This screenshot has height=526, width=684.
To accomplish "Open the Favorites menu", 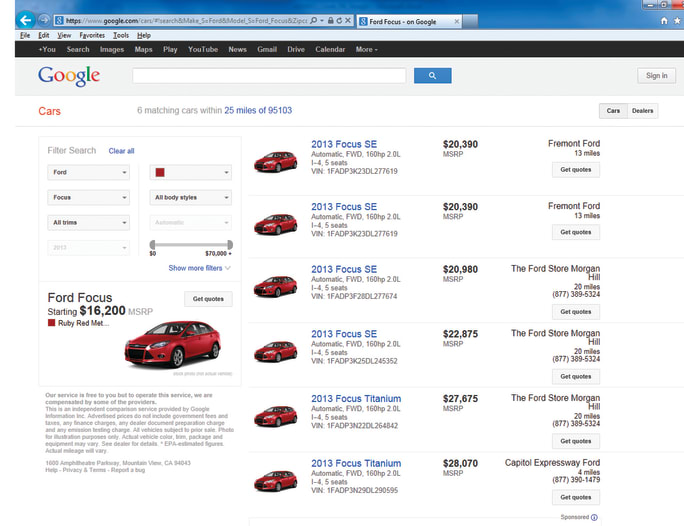I will point(92,35).
